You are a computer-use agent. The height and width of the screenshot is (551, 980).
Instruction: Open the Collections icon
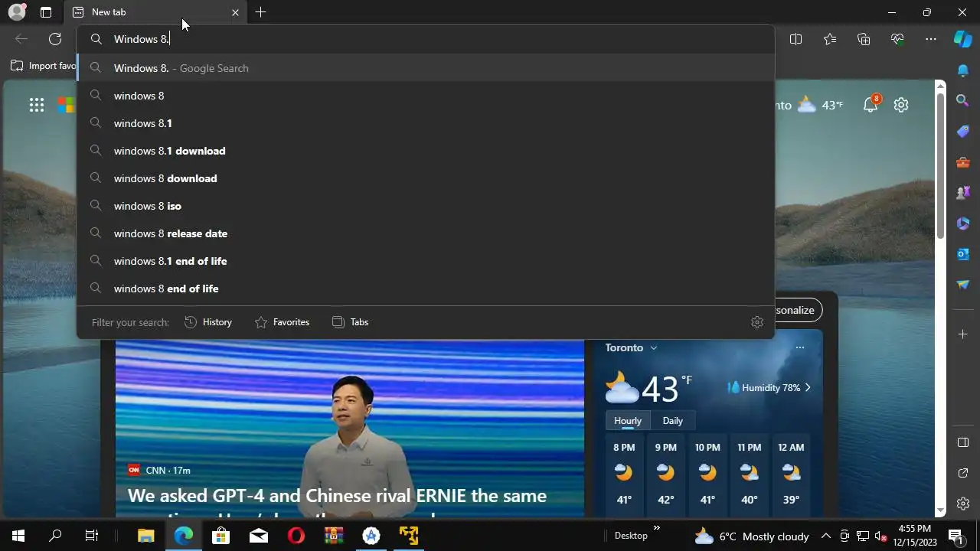(x=864, y=39)
